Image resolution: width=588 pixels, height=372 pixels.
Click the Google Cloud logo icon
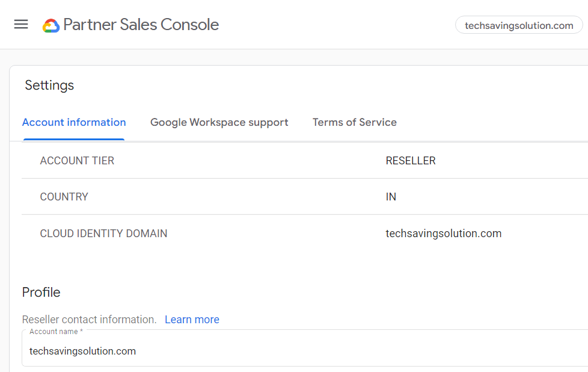(51, 25)
